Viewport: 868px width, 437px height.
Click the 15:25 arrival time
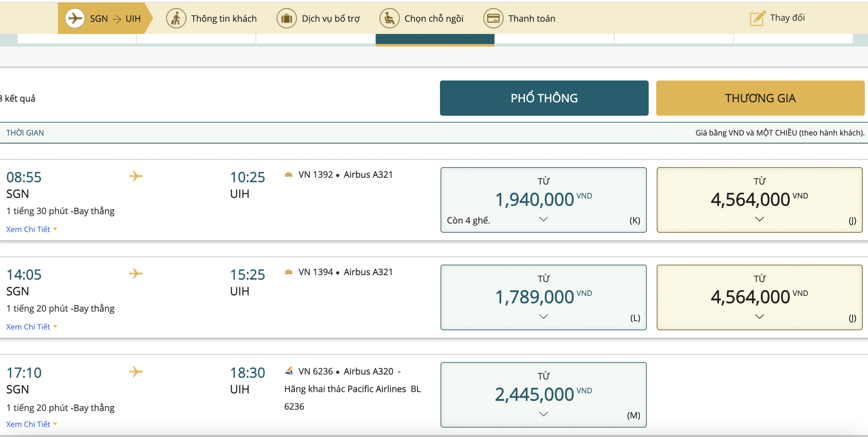pos(247,274)
